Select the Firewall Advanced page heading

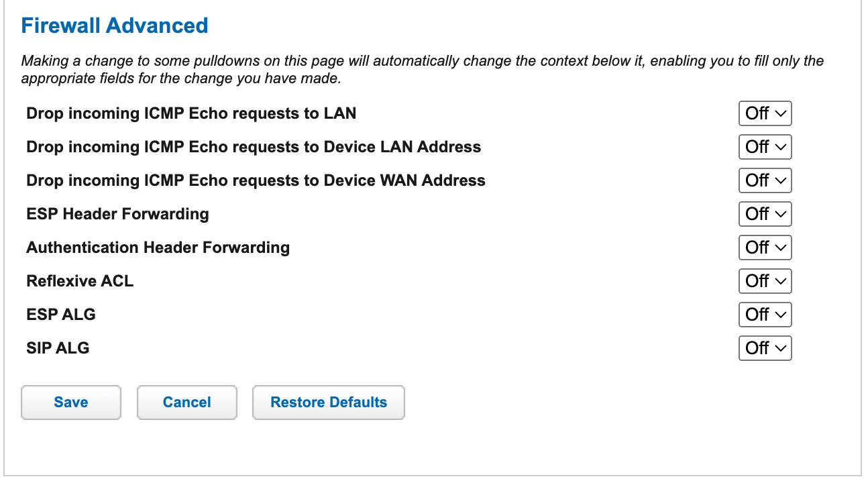point(114,25)
